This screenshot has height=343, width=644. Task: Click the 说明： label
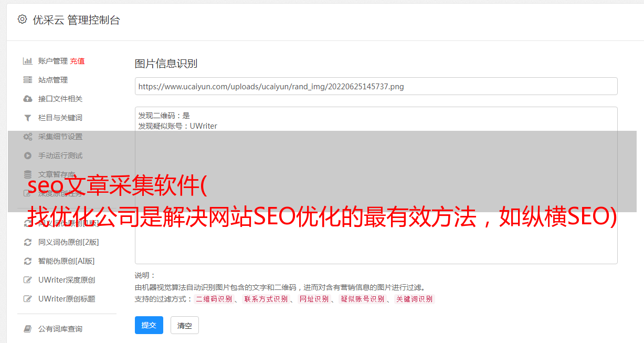point(145,275)
